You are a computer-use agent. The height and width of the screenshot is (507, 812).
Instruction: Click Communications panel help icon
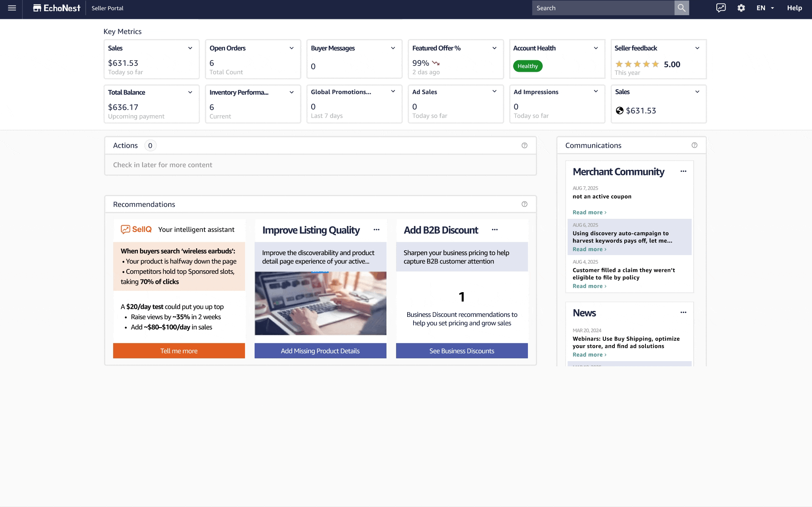(694, 145)
